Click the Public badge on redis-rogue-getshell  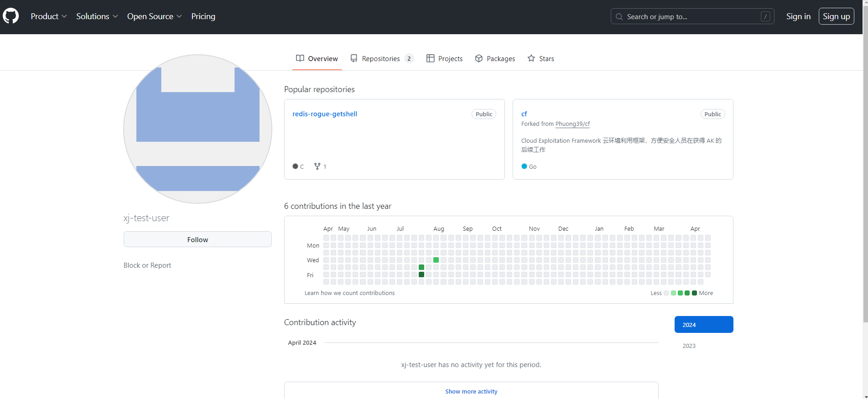484,114
